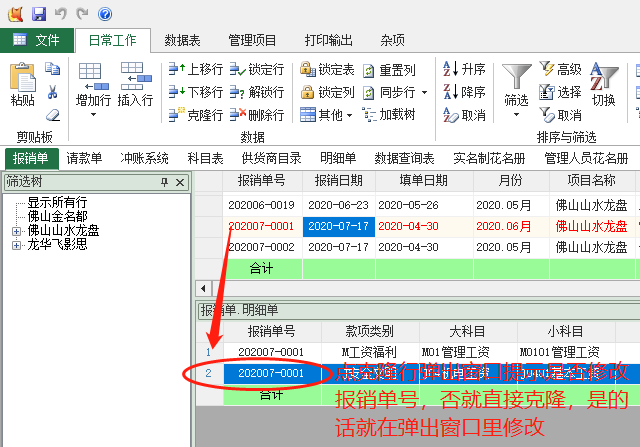Sort ascending with 升序
This screenshot has width=640, height=447.
(x=465, y=69)
